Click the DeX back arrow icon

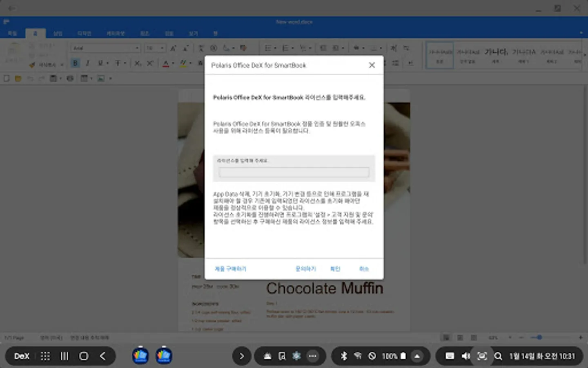point(103,356)
